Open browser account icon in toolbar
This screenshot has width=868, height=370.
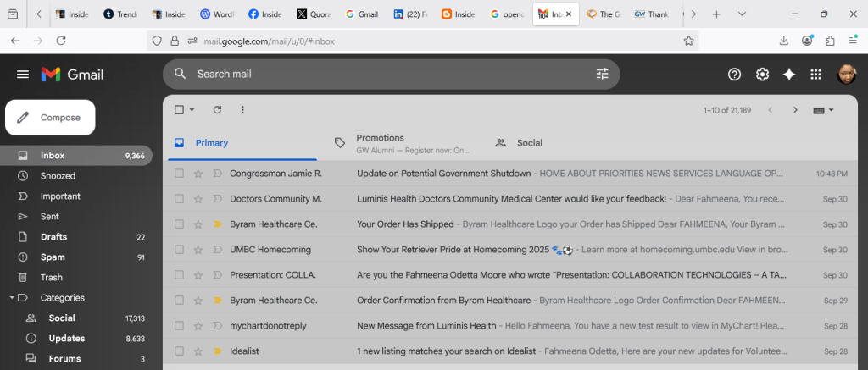pos(807,41)
